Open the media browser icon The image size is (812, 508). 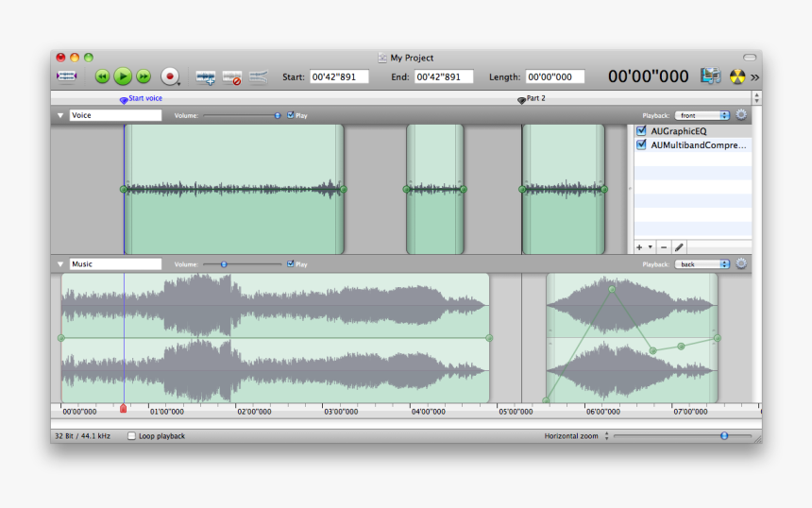coord(710,76)
